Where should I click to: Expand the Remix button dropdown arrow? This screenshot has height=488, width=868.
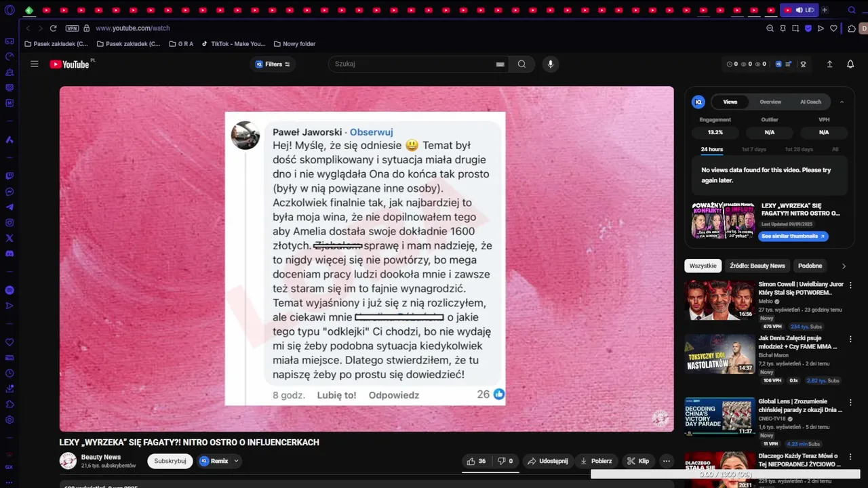[x=236, y=461]
